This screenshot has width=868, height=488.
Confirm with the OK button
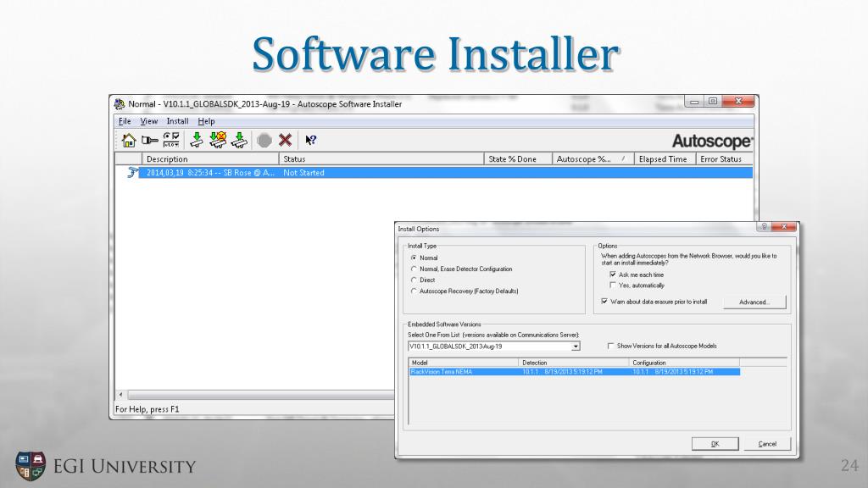[x=715, y=444]
